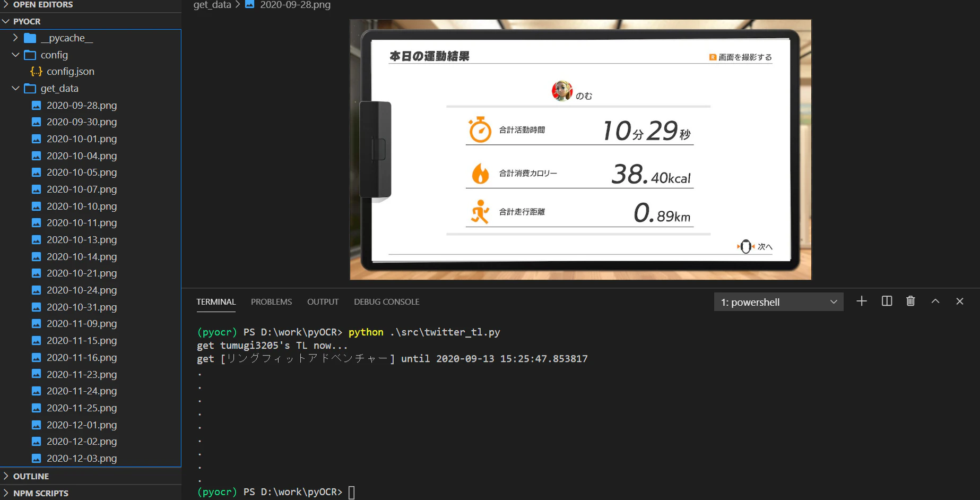This screenshot has height=500, width=980.
Task: Open 2020-10-07.png image file
Action: (82, 189)
